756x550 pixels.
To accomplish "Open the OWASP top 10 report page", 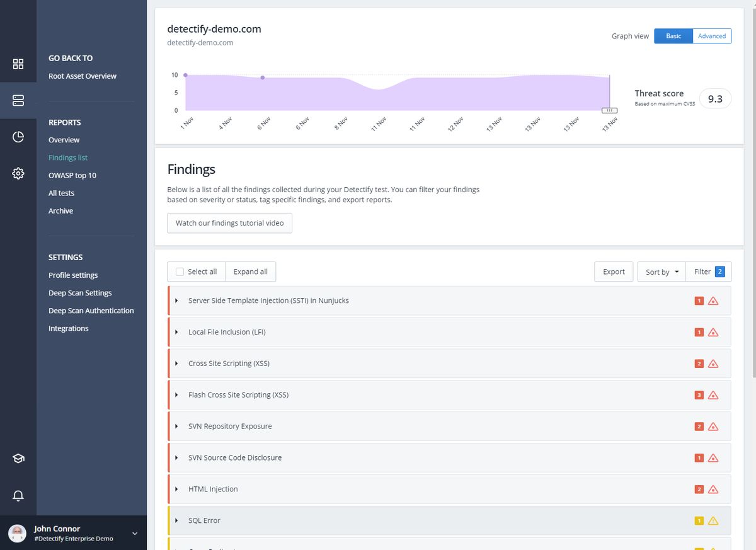I will click(72, 175).
